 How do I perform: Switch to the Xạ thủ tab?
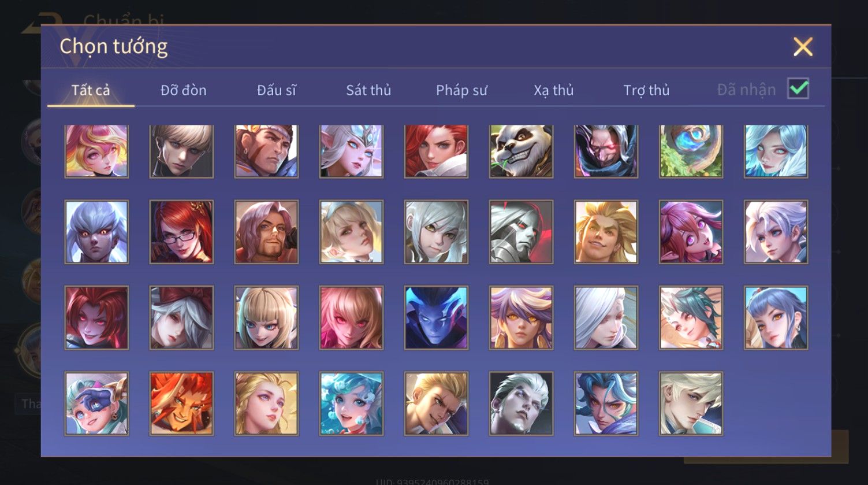pyautogui.click(x=553, y=90)
